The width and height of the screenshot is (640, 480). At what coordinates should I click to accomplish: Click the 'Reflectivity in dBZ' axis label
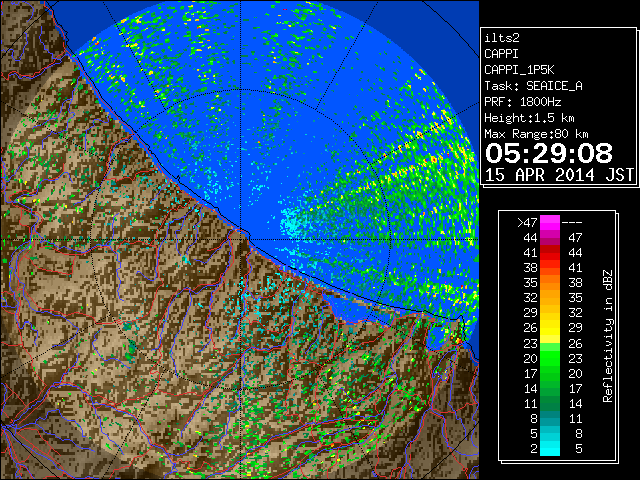[608, 336]
